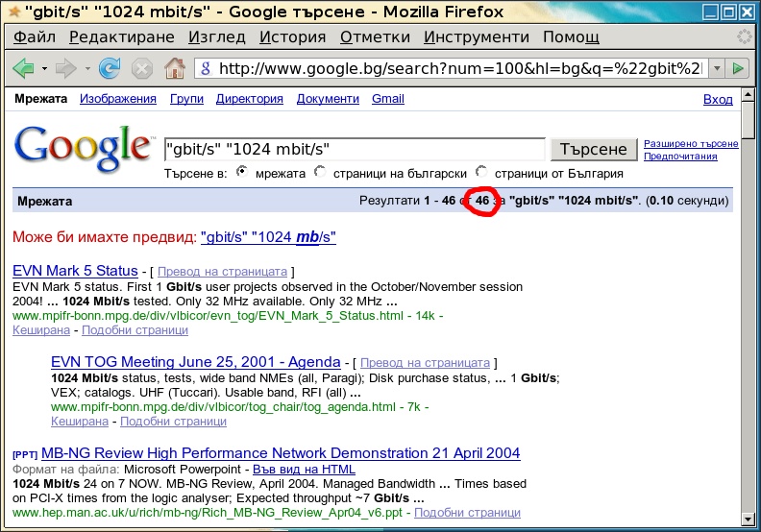The image size is (761, 532).
Task: Open EVN TOG Meeting June 25, 2001 result
Action: coord(196,362)
